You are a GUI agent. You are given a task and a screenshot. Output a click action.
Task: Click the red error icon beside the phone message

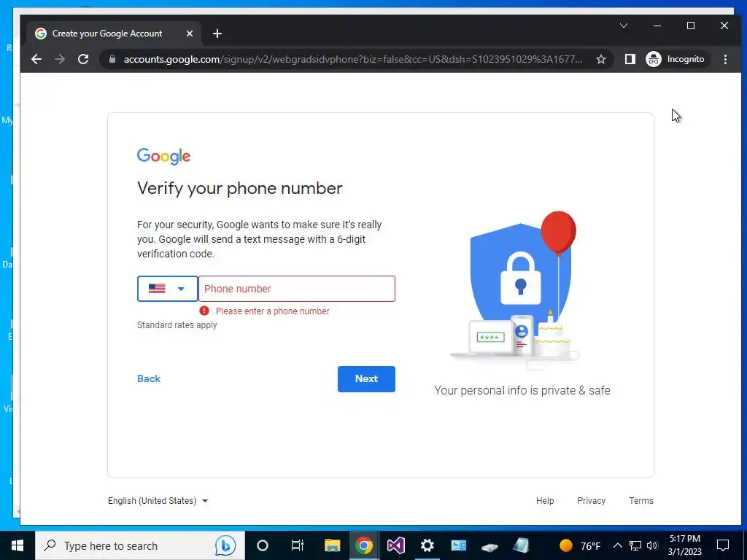pos(204,311)
